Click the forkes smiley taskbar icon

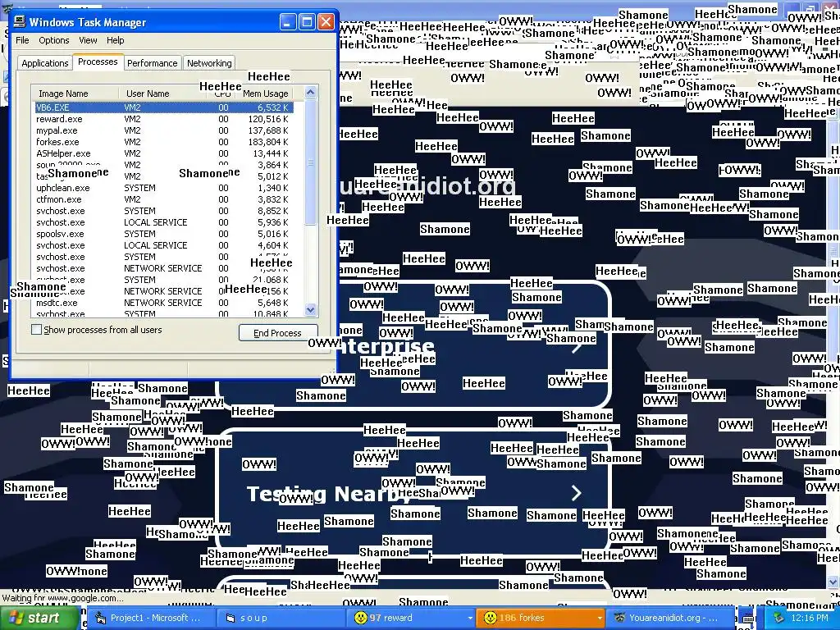click(491, 618)
